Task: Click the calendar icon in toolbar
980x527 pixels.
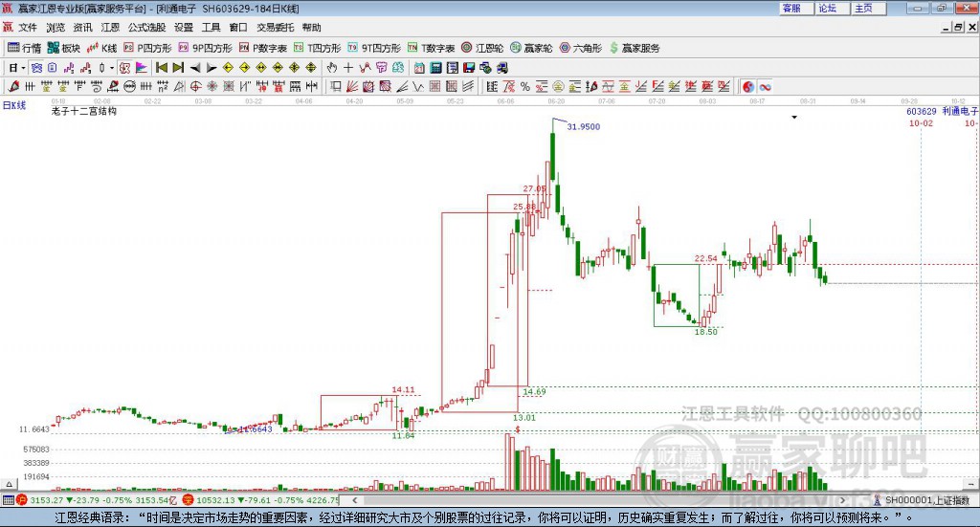Action: point(419,68)
